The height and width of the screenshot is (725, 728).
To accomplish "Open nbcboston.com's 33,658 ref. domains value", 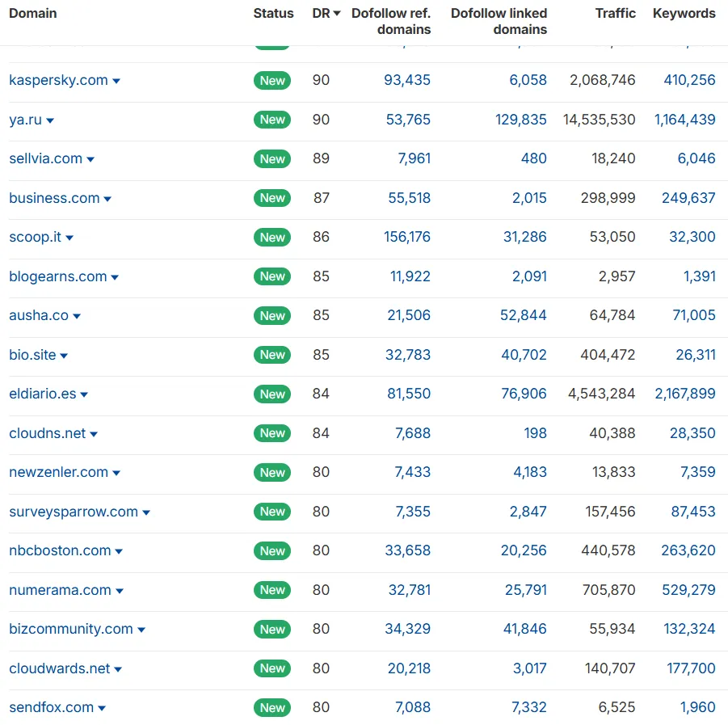I will point(408,551).
